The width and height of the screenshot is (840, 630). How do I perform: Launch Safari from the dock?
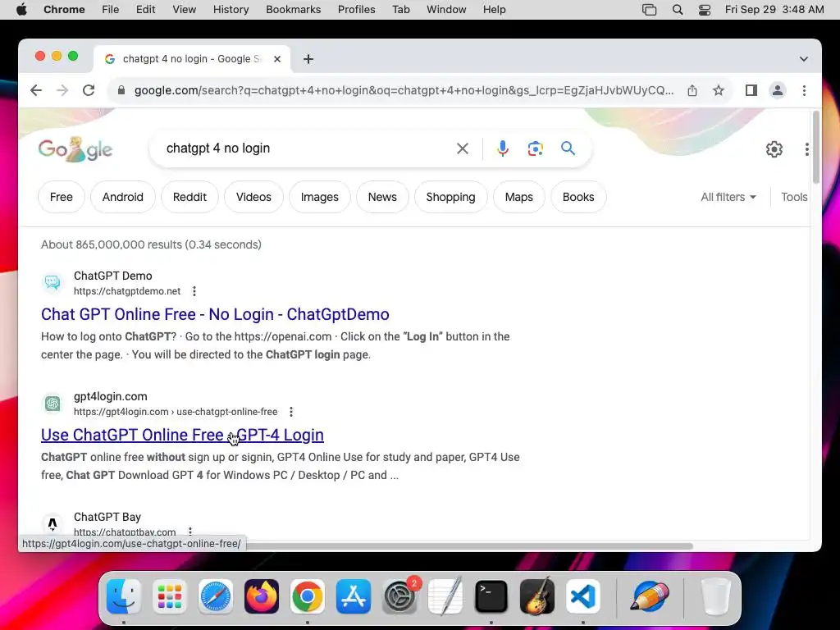tap(216, 596)
